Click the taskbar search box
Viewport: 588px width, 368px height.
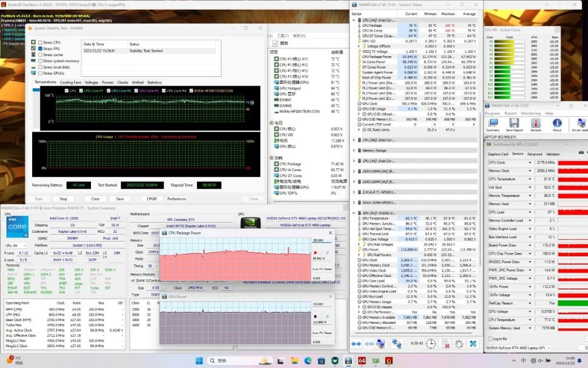coord(239,361)
